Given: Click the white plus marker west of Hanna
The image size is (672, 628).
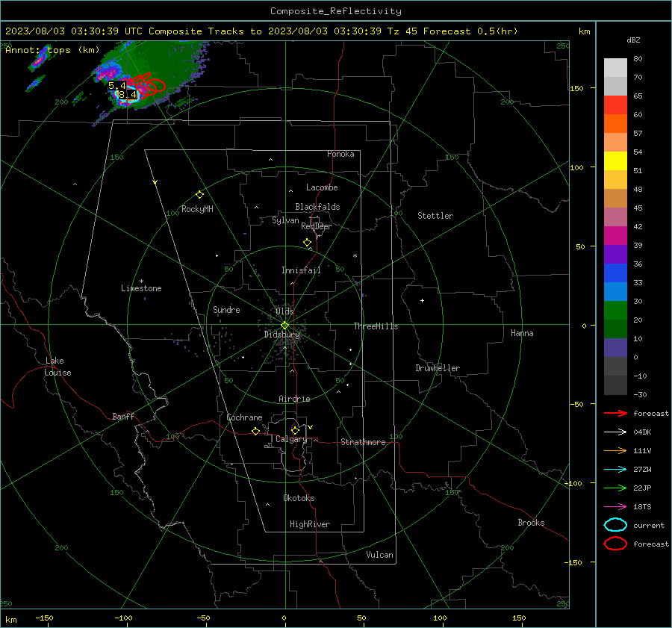Looking at the screenshot, I should coord(422,300).
